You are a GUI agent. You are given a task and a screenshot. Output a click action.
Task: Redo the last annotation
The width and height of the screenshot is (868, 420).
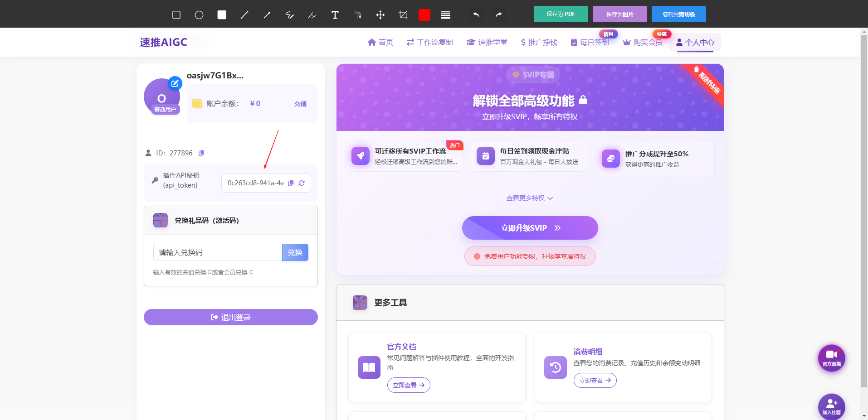pyautogui.click(x=499, y=15)
